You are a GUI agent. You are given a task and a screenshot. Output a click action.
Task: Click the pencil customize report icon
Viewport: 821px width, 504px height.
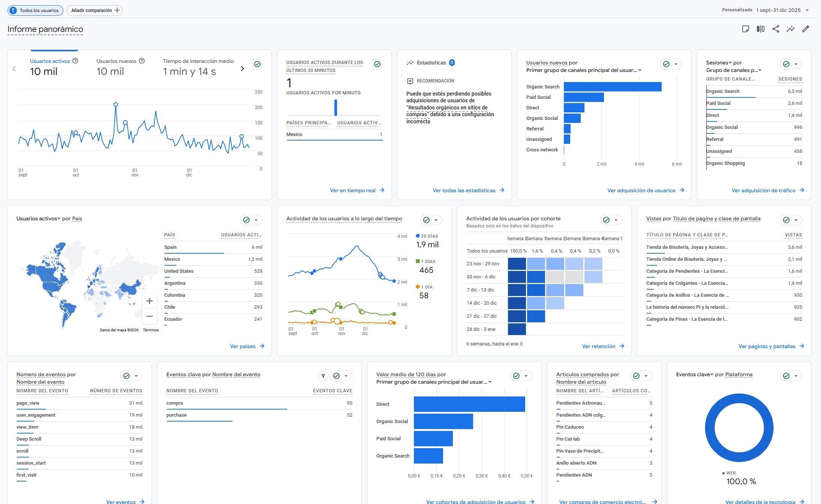click(806, 29)
